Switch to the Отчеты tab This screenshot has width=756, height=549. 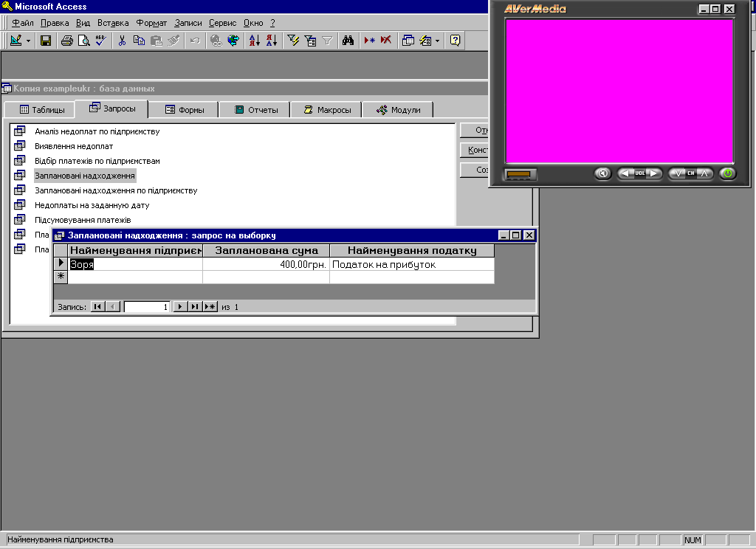[x=256, y=110]
